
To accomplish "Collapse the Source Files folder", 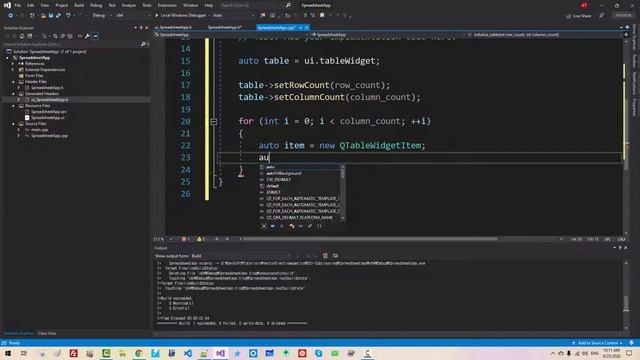I will point(13,124).
